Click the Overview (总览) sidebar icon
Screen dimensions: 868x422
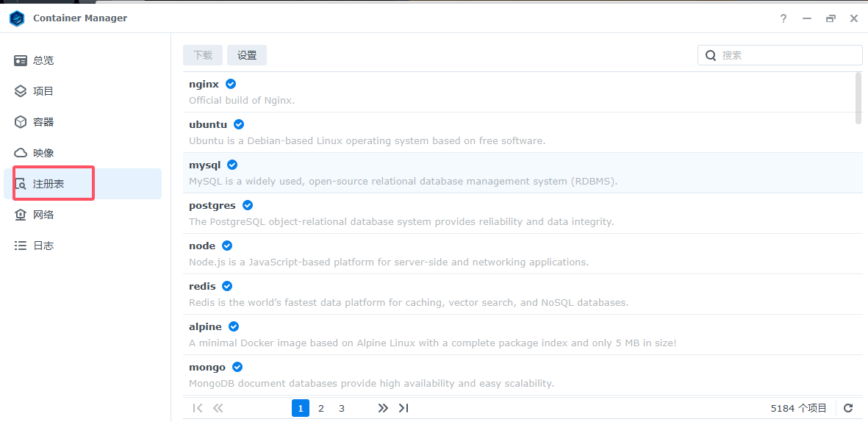21,60
